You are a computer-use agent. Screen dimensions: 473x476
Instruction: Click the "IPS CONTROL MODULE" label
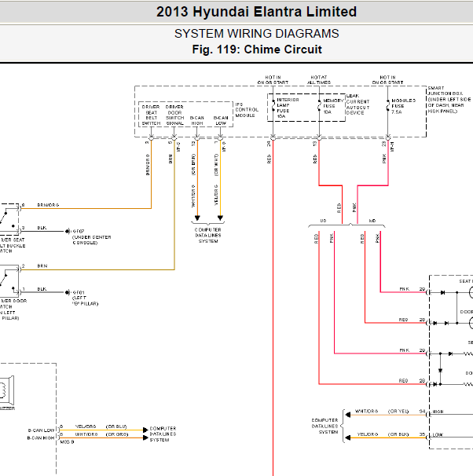pyautogui.click(x=247, y=110)
